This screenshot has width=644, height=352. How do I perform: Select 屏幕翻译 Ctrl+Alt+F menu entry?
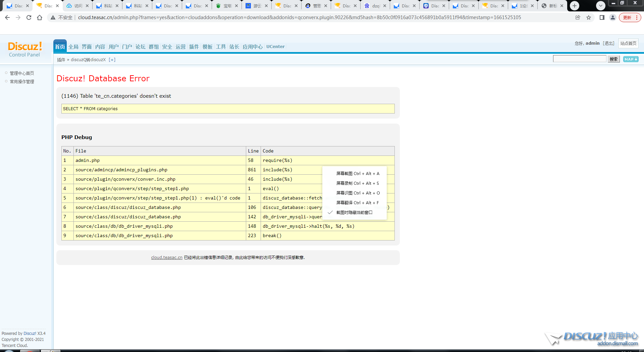click(355, 203)
